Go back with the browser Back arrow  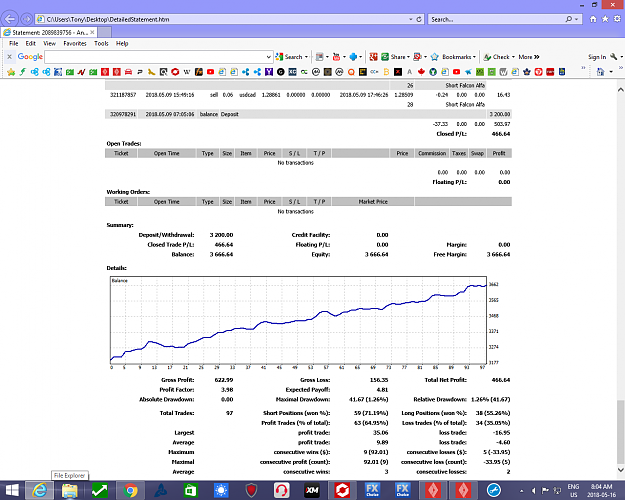[10, 19]
